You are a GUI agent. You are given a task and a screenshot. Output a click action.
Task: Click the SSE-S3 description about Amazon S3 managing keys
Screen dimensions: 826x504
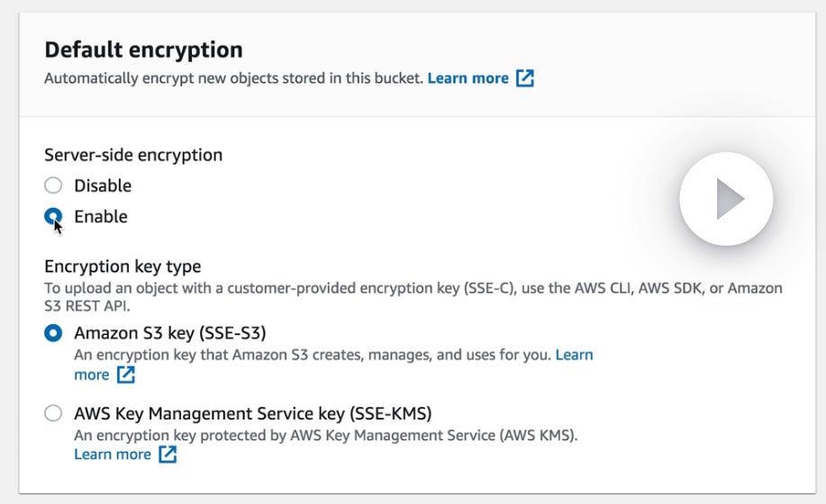click(x=312, y=355)
